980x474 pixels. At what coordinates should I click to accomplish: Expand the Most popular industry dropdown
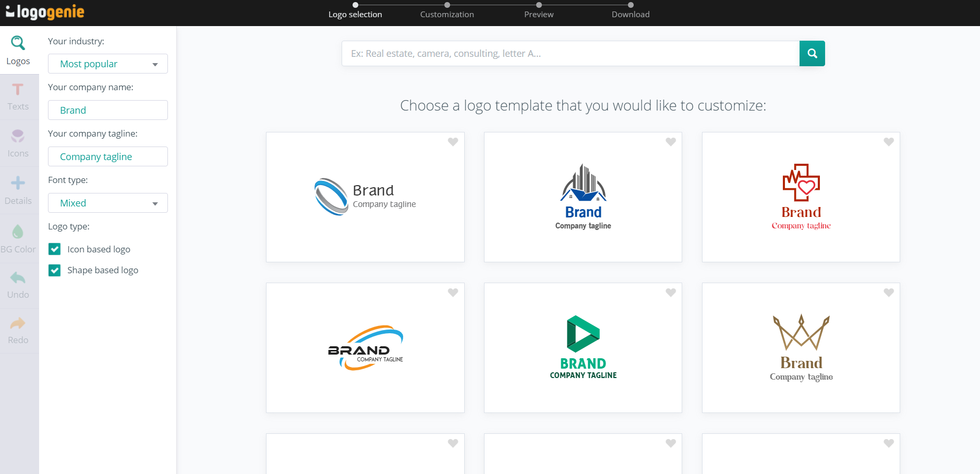[108, 64]
